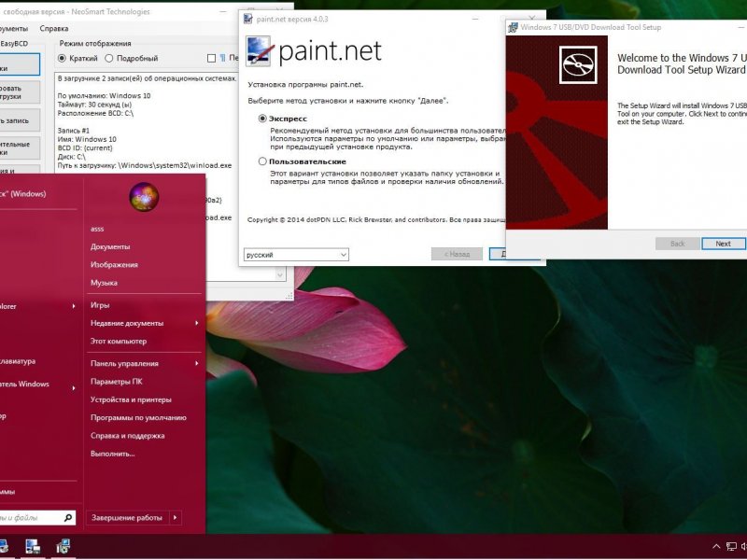747x560 pixels.
Task: Minimize the paint.net installer window
Action: coord(475,19)
